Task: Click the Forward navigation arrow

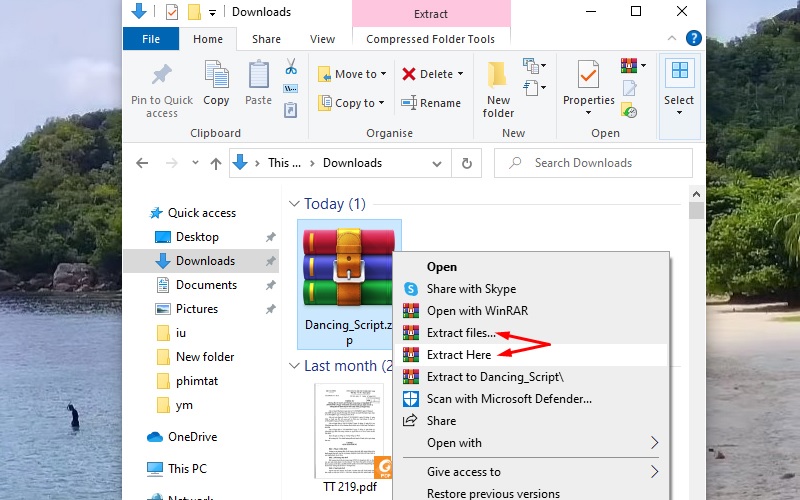Action: 172,163
